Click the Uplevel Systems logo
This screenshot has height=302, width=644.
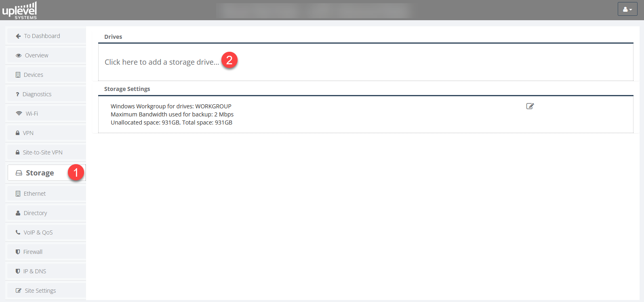19,10
